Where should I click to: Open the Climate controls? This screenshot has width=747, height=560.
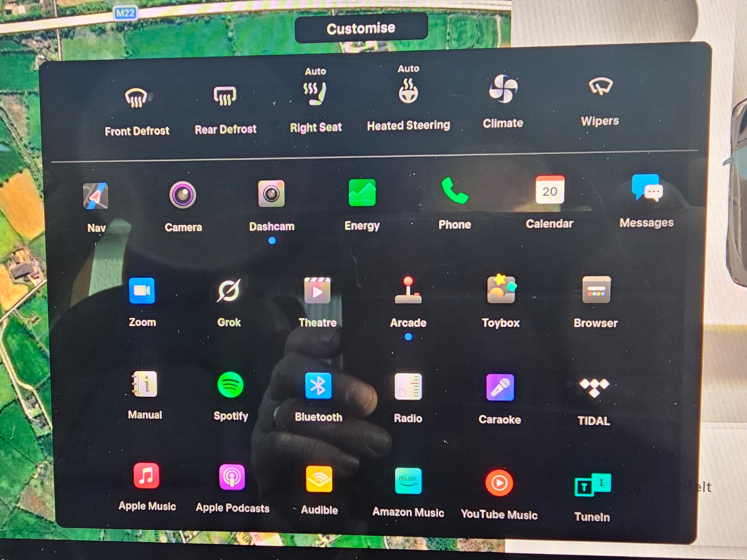503,89
